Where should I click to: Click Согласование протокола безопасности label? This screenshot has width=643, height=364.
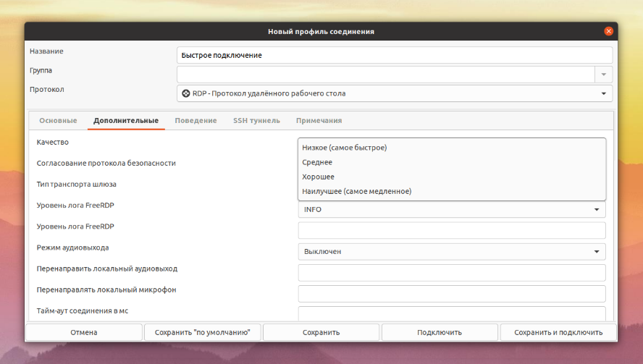(x=106, y=163)
